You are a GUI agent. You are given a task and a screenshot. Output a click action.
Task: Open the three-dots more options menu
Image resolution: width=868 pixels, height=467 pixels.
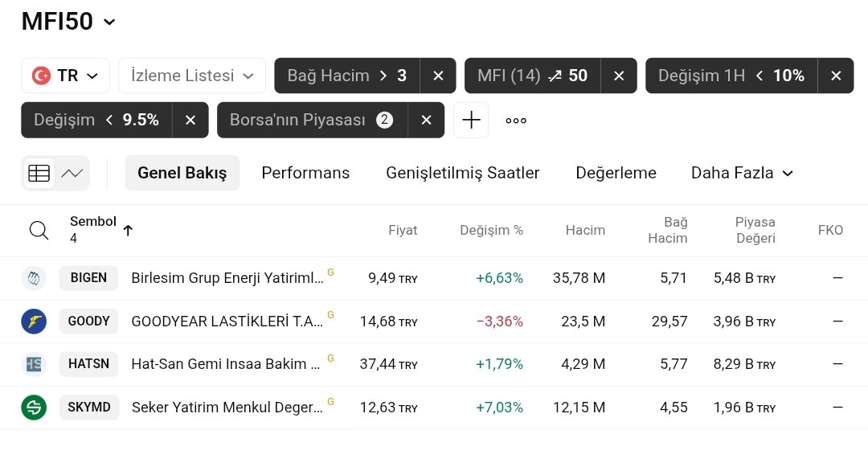pos(516,121)
